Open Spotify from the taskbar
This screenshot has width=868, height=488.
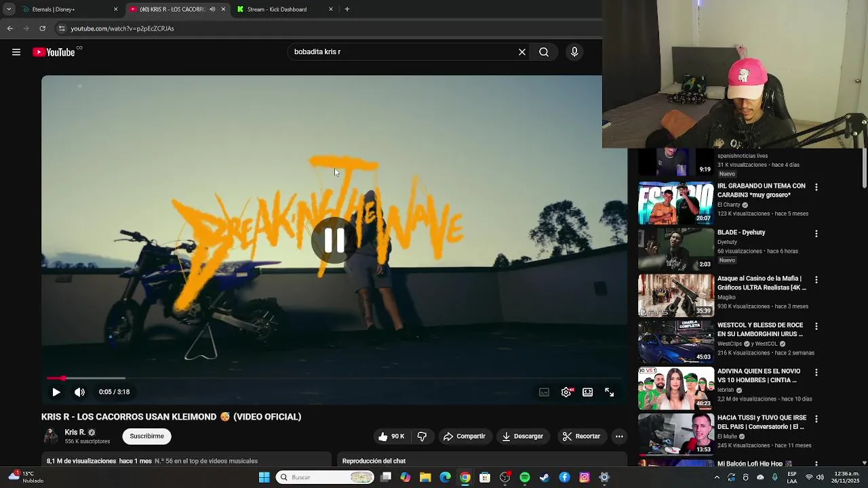tap(525, 477)
